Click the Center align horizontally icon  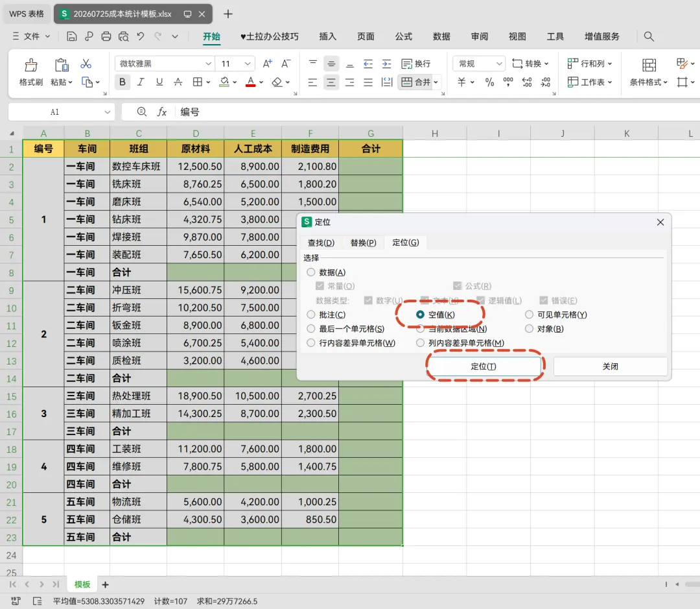click(331, 82)
